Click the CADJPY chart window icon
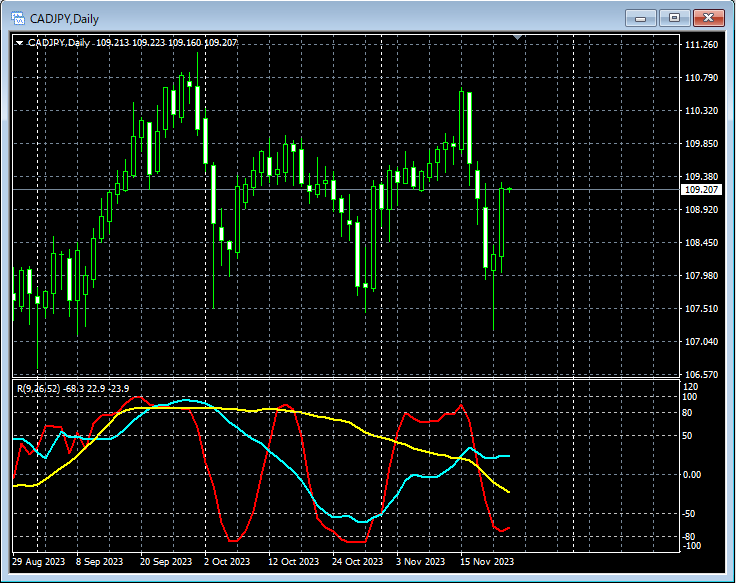The height and width of the screenshot is (583, 737). pyautogui.click(x=18, y=18)
